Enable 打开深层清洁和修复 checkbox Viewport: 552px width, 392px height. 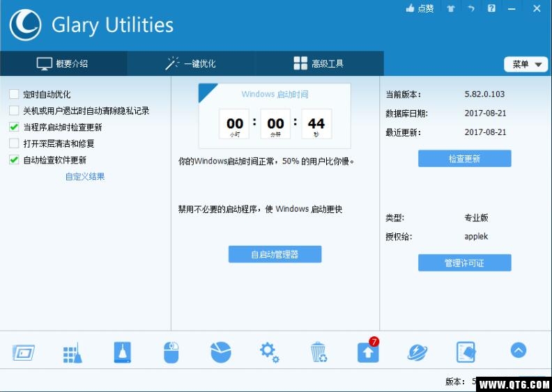(14, 143)
